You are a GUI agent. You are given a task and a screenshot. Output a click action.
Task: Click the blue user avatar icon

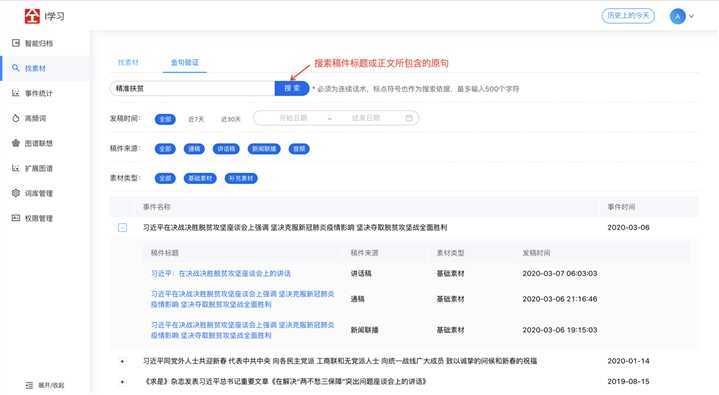(678, 16)
